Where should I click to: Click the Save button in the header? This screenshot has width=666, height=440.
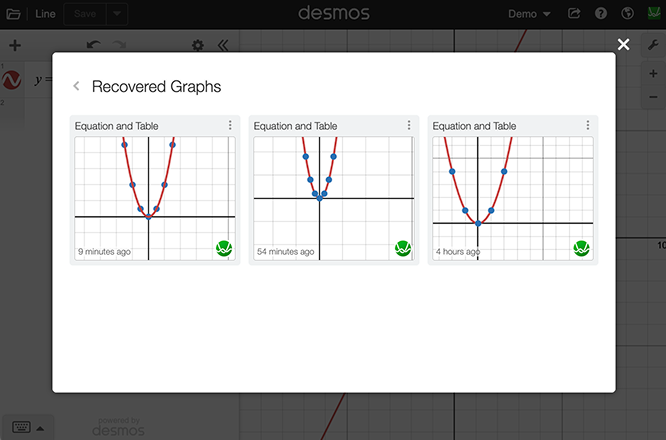[84, 14]
